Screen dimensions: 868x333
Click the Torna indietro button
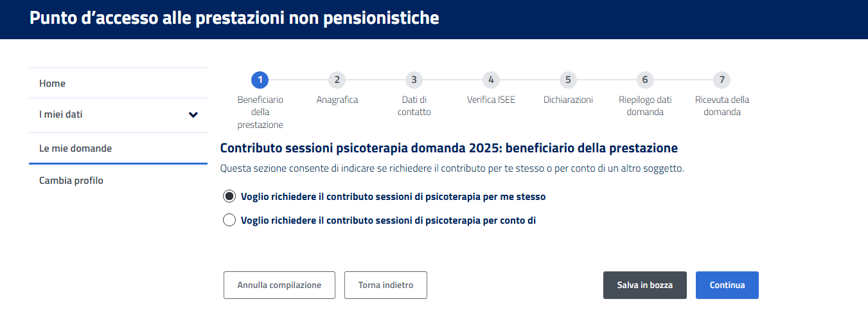pyautogui.click(x=385, y=285)
